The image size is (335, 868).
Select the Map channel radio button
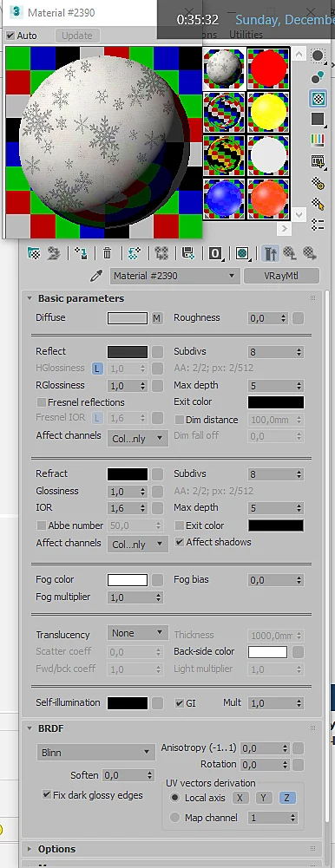click(x=175, y=818)
